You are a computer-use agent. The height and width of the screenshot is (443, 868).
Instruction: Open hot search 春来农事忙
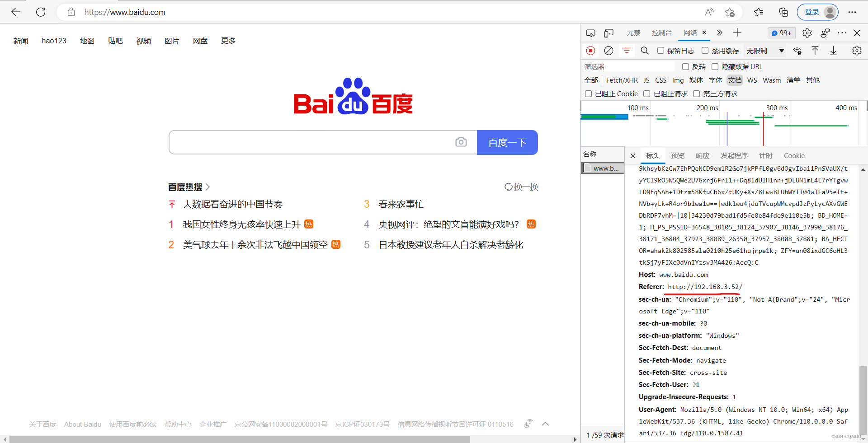[401, 204]
